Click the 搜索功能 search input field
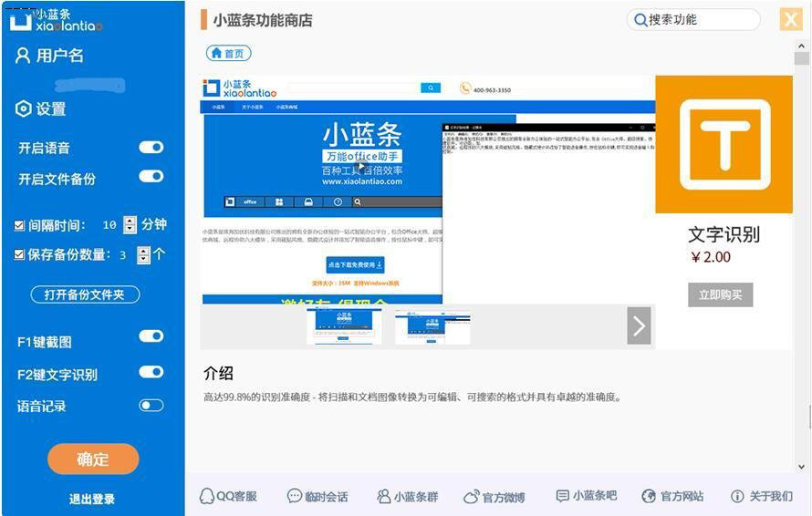The image size is (812, 516). 694,20
